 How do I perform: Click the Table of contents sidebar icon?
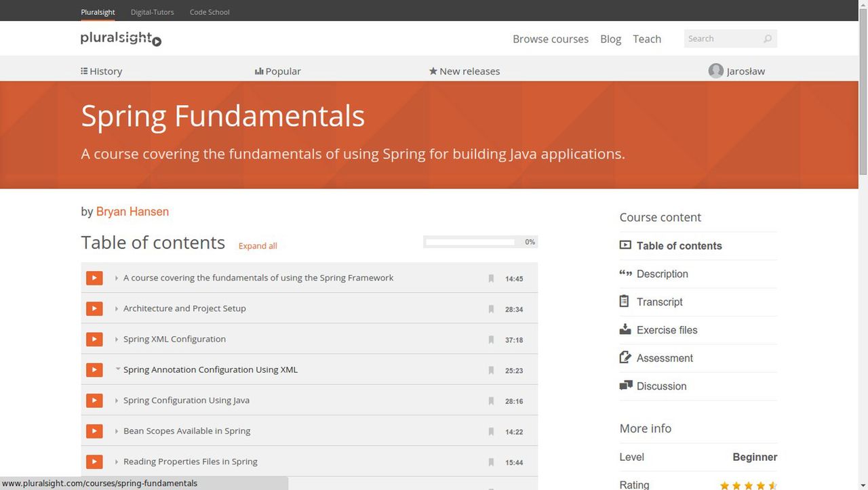click(625, 245)
